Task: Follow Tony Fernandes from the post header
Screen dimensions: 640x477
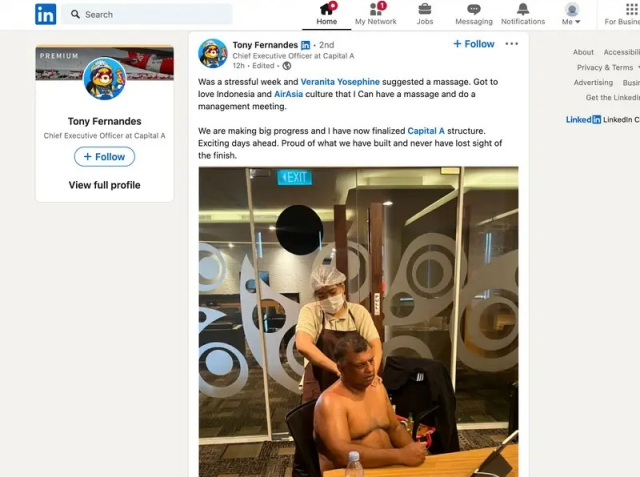Action: pyautogui.click(x=474, y=44)
